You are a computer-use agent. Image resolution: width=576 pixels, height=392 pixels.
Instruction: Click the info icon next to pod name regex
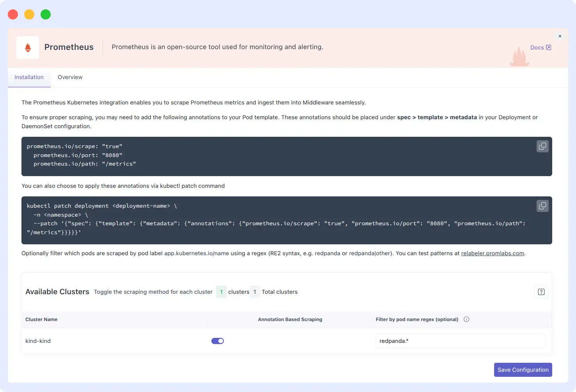pos(466,319)
